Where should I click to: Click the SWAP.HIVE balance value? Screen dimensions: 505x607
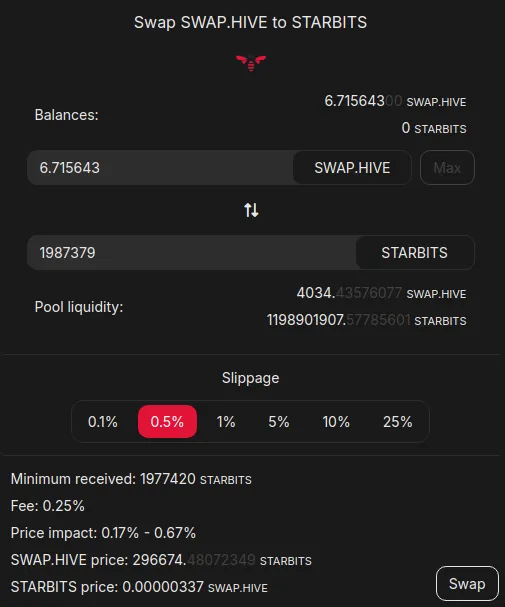395,101
